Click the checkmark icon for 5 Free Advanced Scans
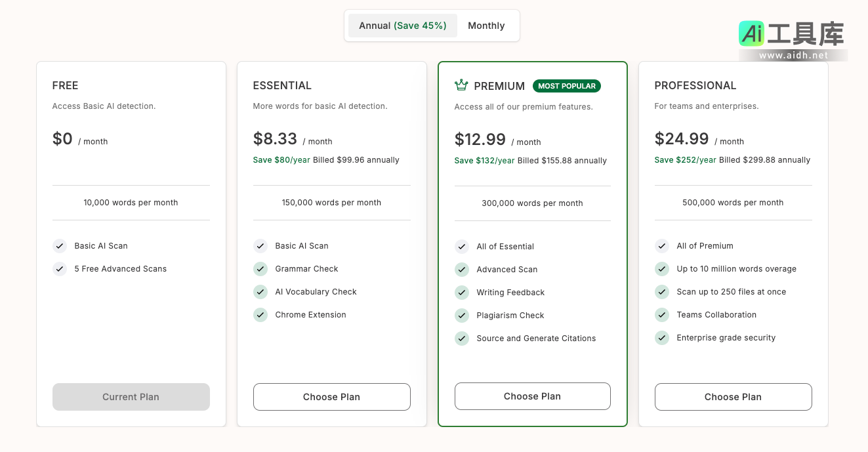The image size is (868, 452). [x=60, y=269]
